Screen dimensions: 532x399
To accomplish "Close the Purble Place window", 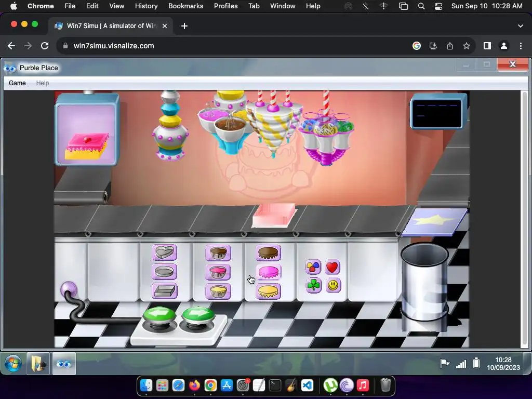I will (513, 64).
